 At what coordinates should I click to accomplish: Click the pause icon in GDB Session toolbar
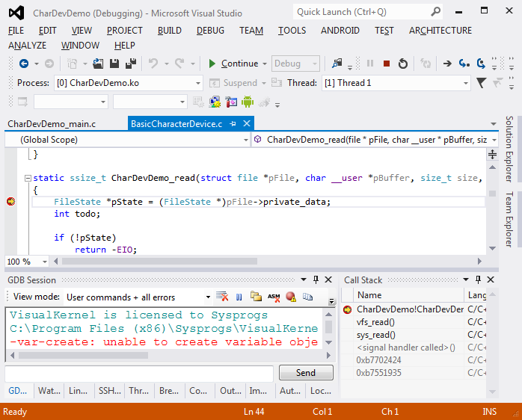tap(239, 297)
